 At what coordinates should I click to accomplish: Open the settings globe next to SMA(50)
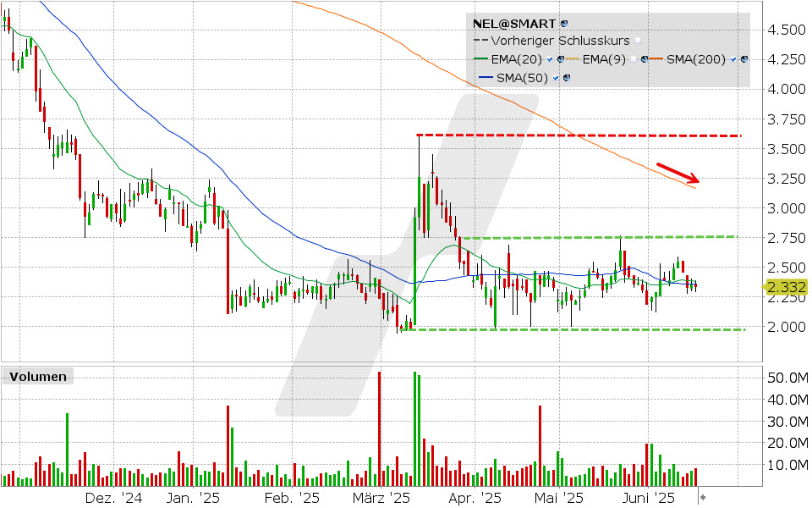point(567,78)
